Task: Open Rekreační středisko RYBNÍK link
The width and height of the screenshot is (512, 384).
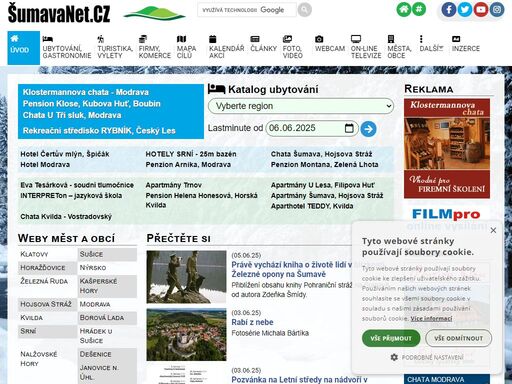Action: [99, 131]
